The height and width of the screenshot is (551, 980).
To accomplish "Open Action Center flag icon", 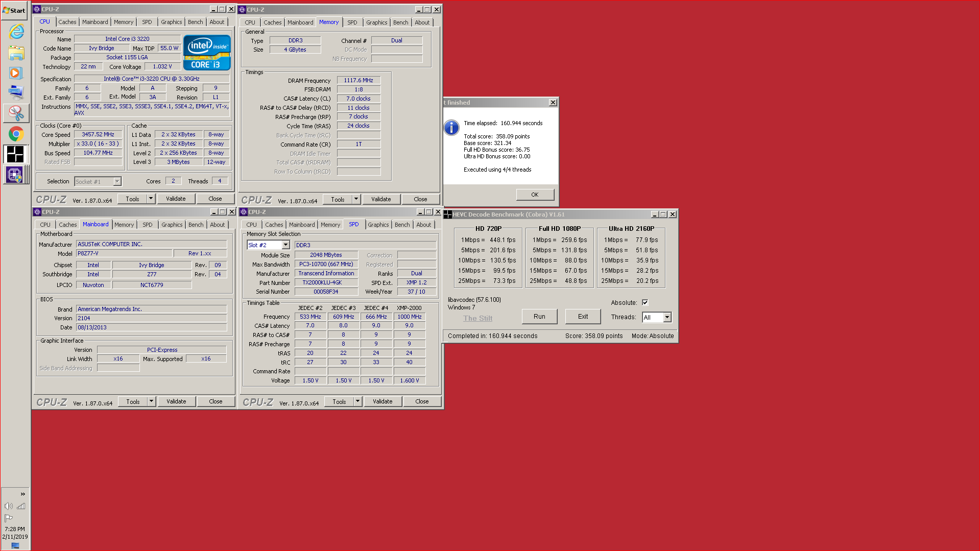I will coord(9,518).
